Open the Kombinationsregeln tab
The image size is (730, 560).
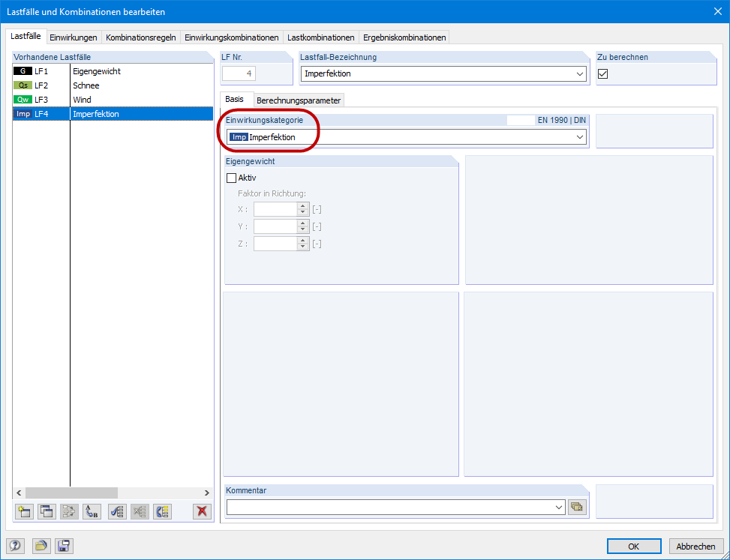141,37
